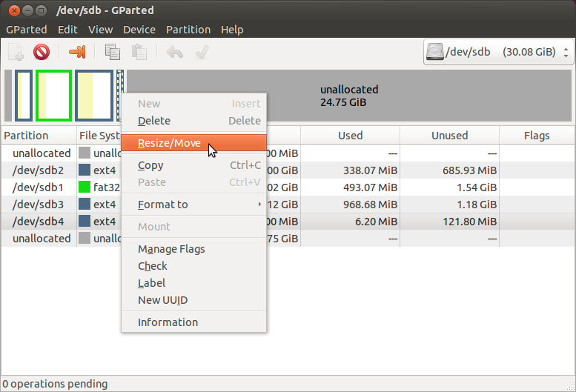The image size is (576, 392).
Task: Click the 338.07 MiB used value
Action: coord(371,170)
